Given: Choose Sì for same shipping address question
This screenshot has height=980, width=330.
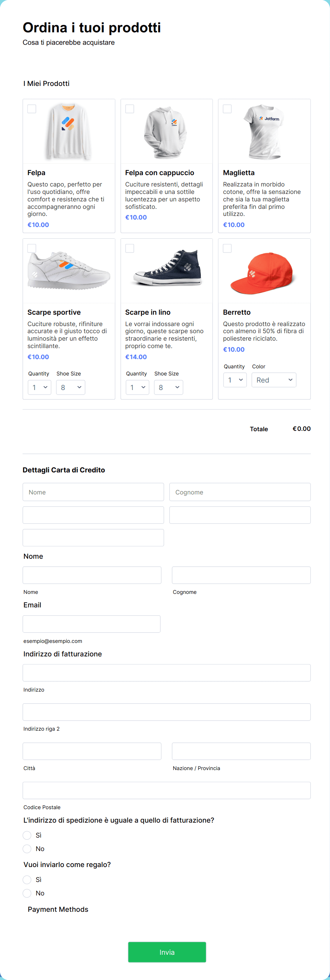Looking at the screenshot, I should pyautogui.click(x=27, y=835).
